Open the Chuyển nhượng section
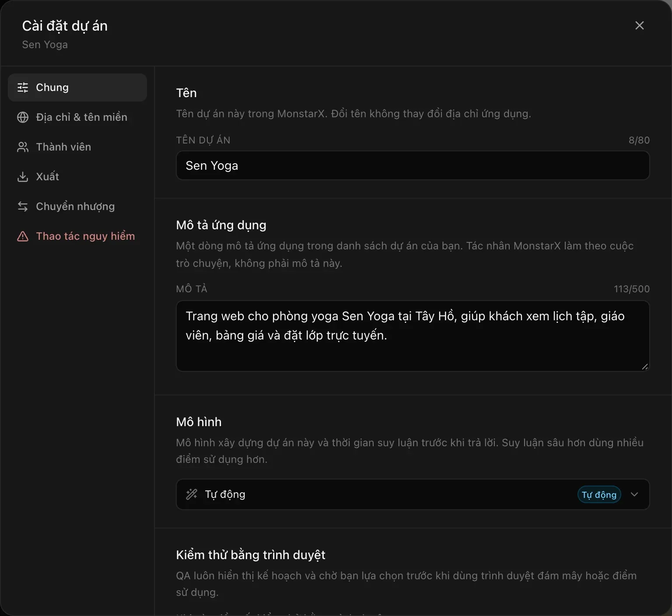672x616 pixels. click(77, 206)
